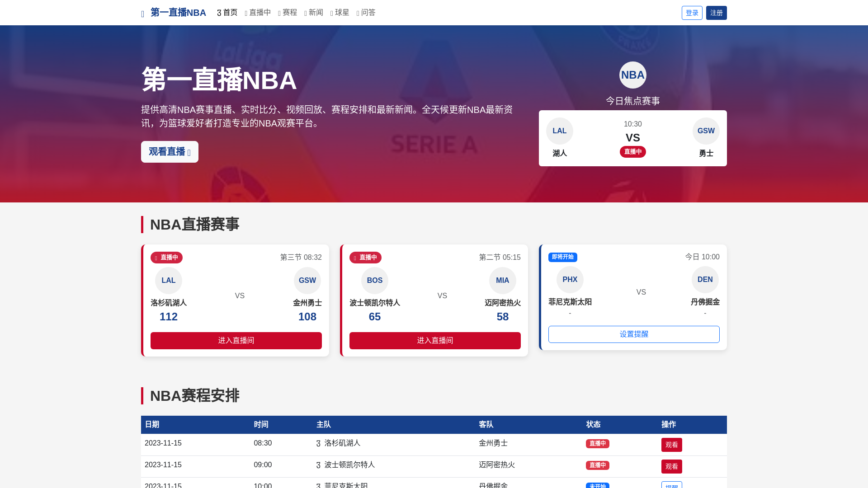Open the 球星 nav item
This screenshot has width=868, height=488.
coord(340,13)
